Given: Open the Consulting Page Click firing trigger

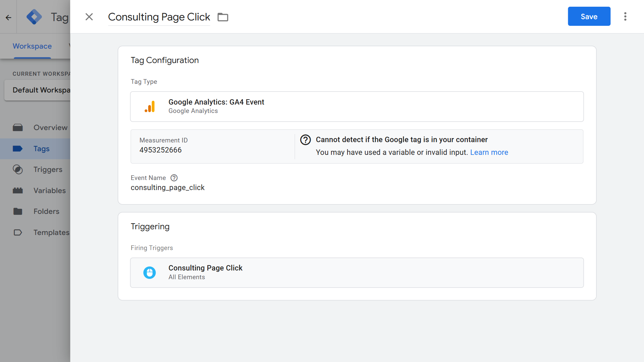Looking at the screenshot, I should click(357, 273).
